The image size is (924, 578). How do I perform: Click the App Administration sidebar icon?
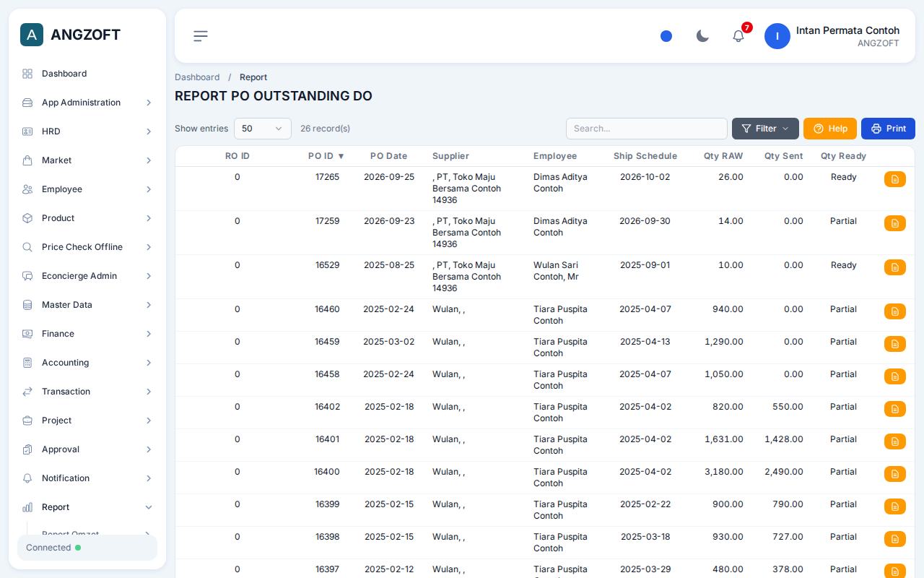coord(27,103)
